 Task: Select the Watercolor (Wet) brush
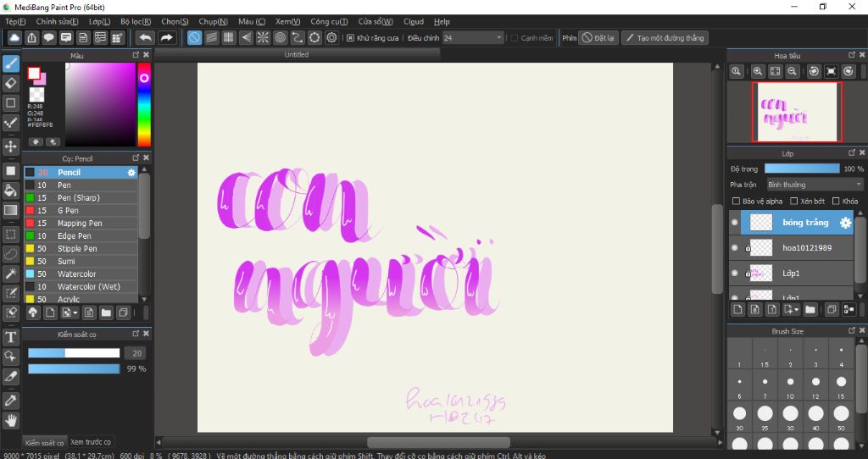(81, 286)
